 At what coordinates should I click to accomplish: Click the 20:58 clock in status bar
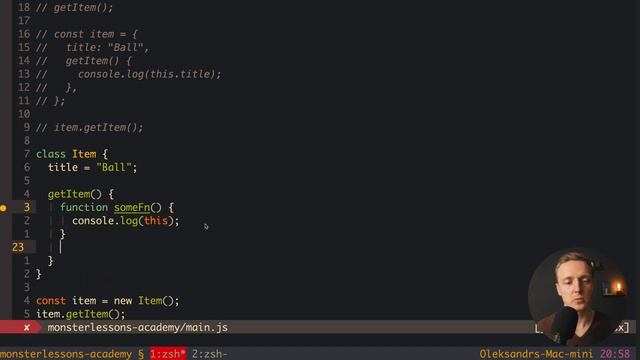[x=615, y=354]
